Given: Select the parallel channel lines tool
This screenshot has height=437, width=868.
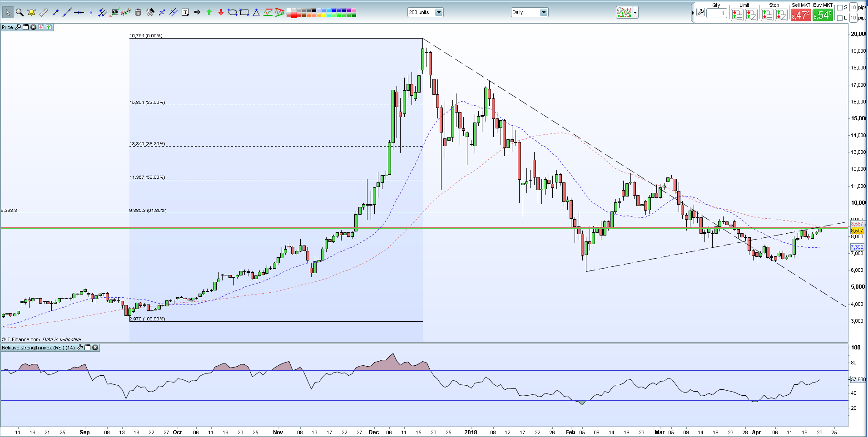Looking at the screenshot, I should coord(103,13).
